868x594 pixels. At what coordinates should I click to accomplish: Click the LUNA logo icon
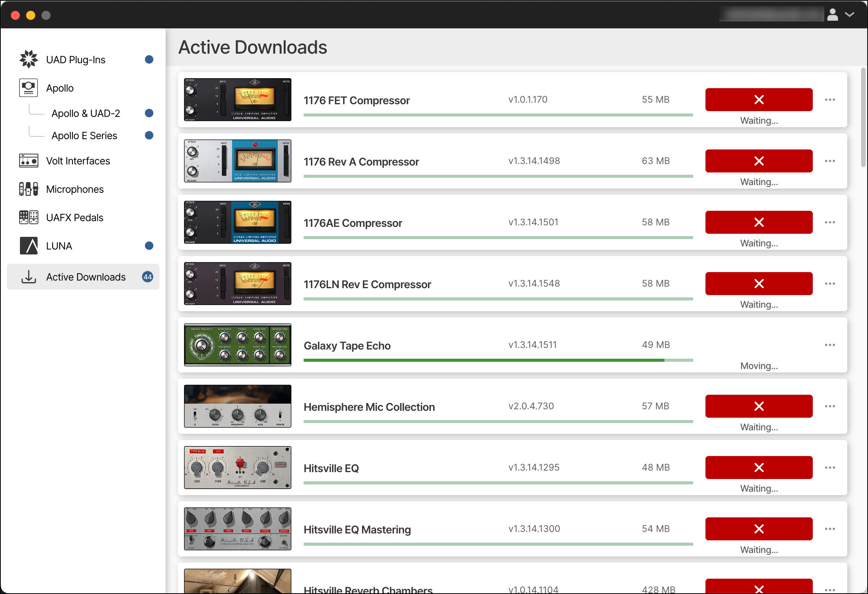29,246
